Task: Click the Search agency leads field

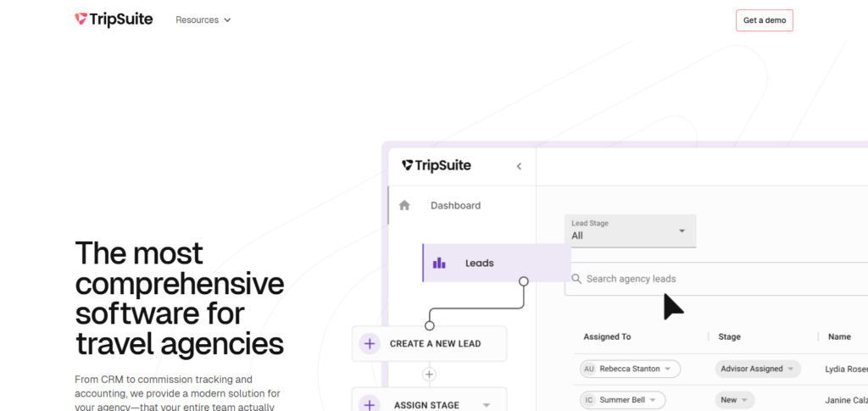Action: coord(716,279)
